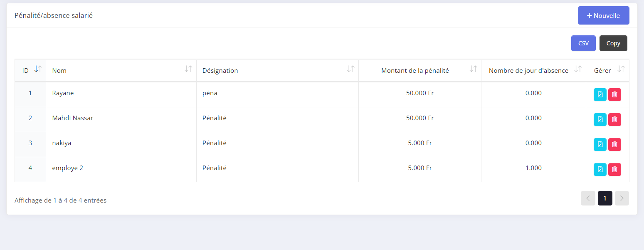Open the edit icon for nakiya's row
Viewport: 644px width, 250px height.
[x=600, y=145]
